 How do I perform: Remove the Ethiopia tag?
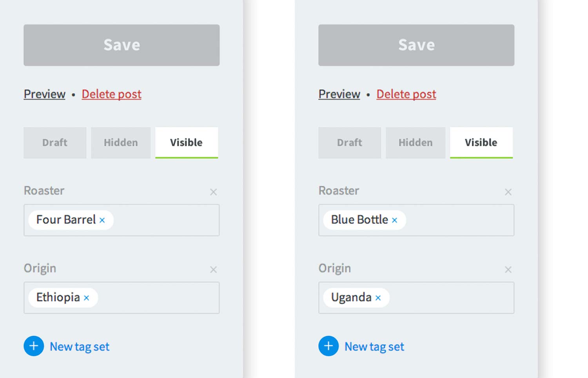click(x=86, y=298)
